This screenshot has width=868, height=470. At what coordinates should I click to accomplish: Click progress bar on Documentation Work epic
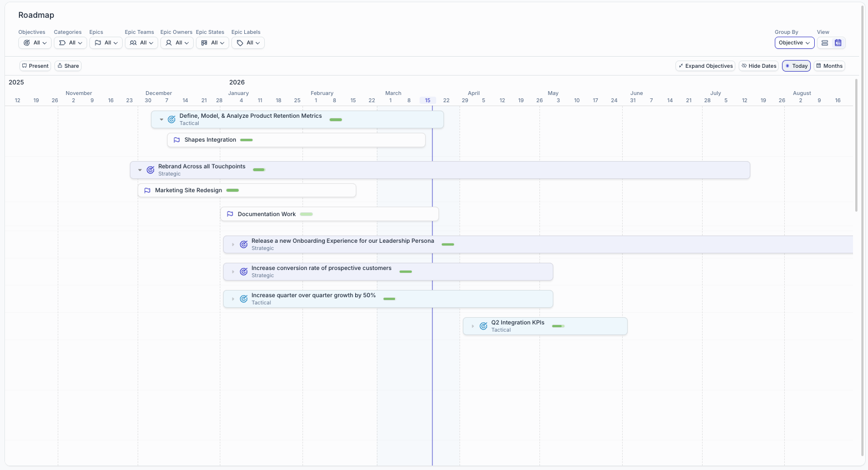306,214
